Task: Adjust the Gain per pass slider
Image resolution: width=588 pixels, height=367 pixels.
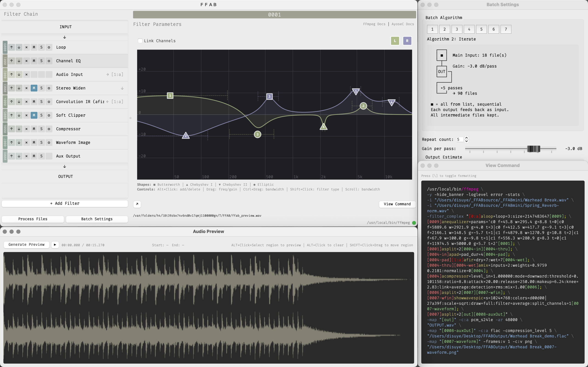Action: (533, 149)
